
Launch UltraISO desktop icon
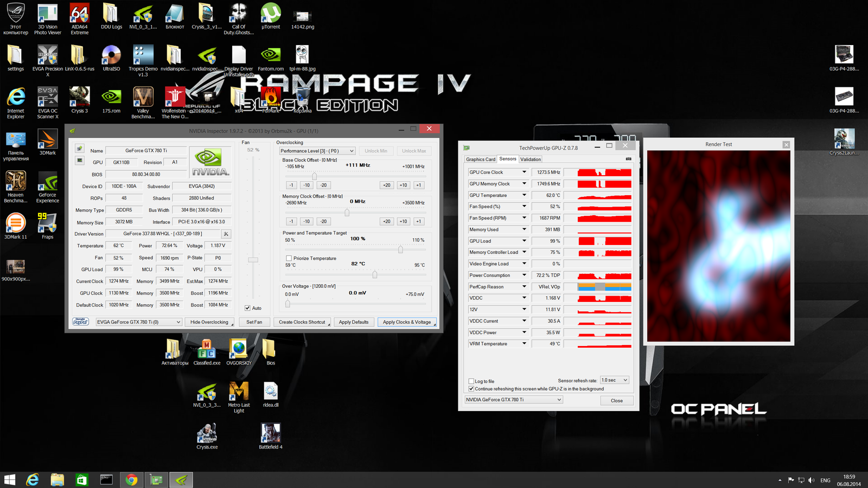(111, 58)
